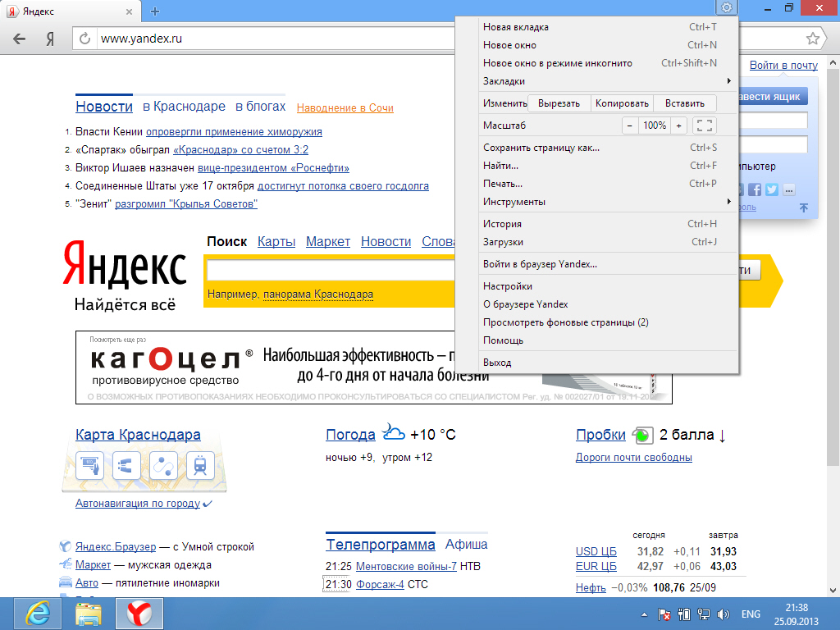Show hidden tray icons arrow
This screenshot has height=630, width=840.
pos(644,614)
